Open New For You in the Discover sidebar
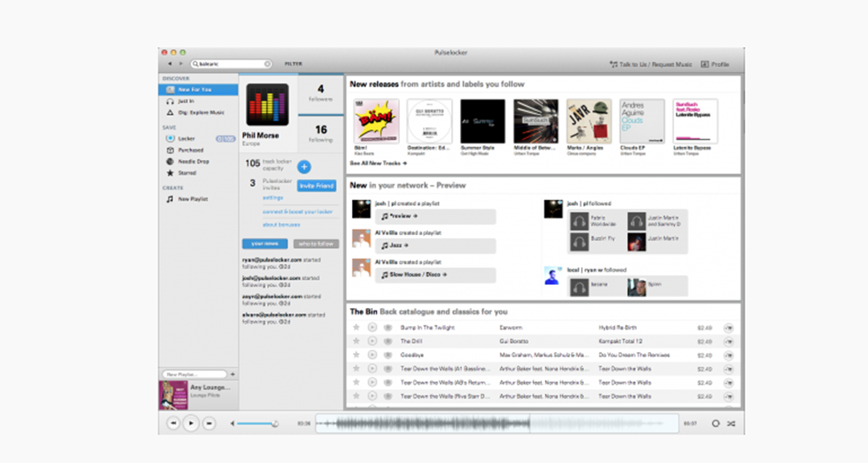 (x=198, y=89)
